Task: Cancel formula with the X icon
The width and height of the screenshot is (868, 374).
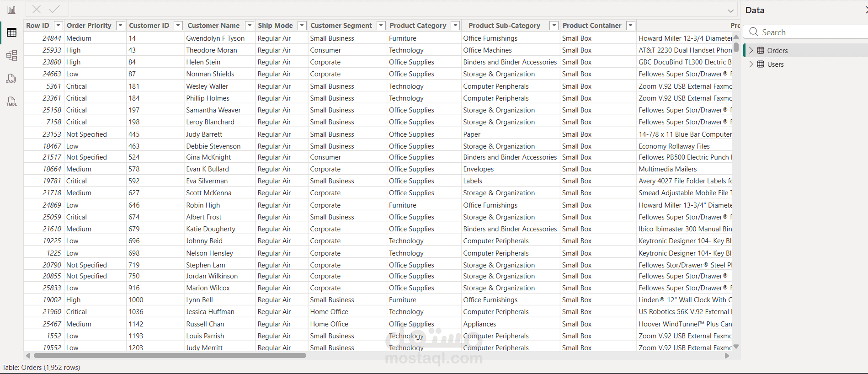Action: tap(37, 9)
